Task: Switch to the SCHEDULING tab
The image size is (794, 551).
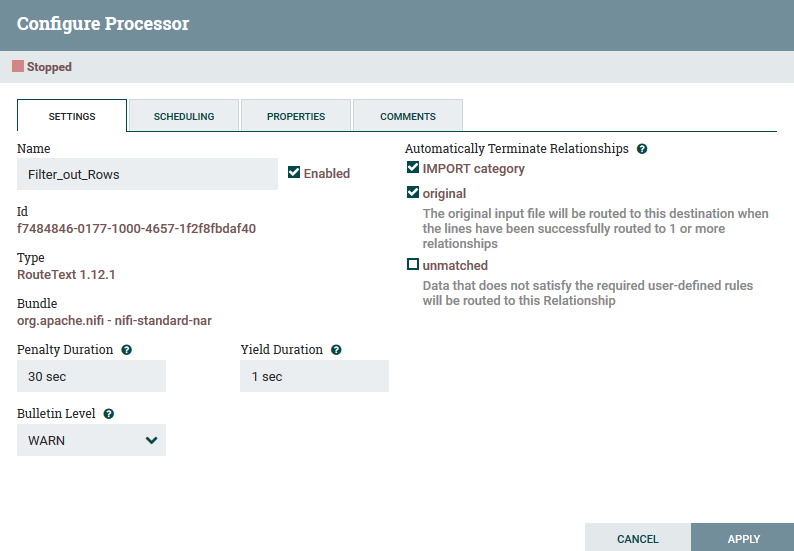Action: click(184, 116)
